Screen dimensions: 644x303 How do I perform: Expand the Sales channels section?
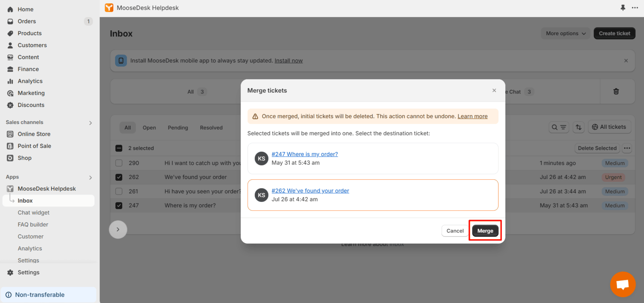[x=90, y=122]
